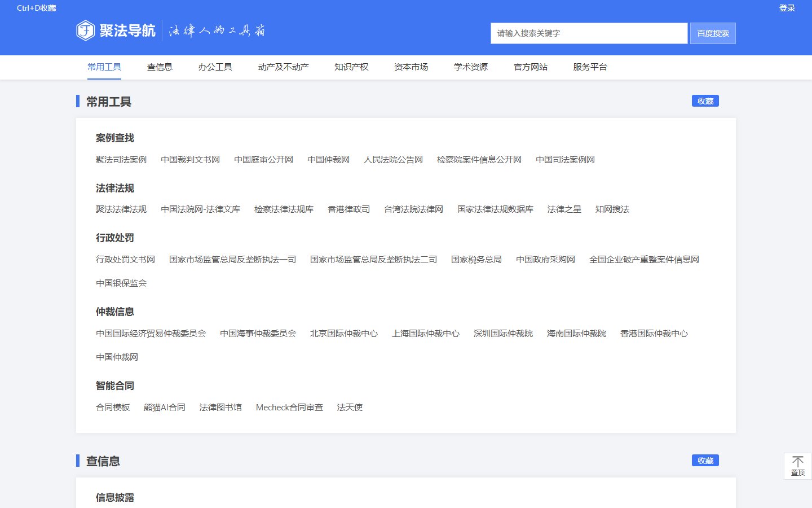Click the 百度搜索 button
The height and width of the screenshot is (508, 812).
(x=713, y=33)
